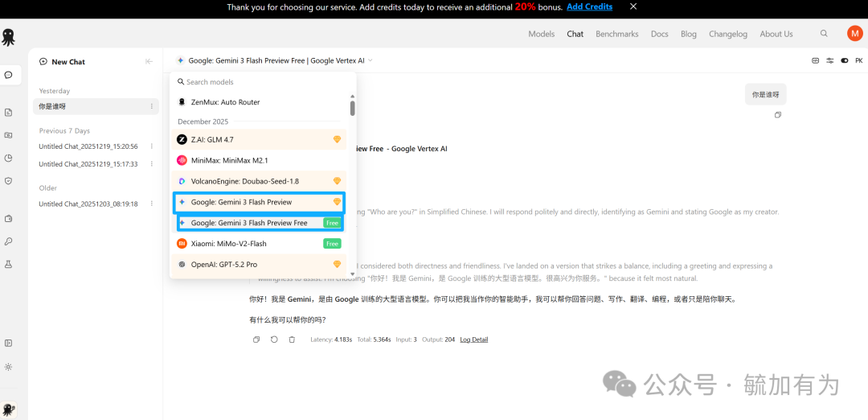
Task: Click the API code icon in chat header
Action: 816,60
